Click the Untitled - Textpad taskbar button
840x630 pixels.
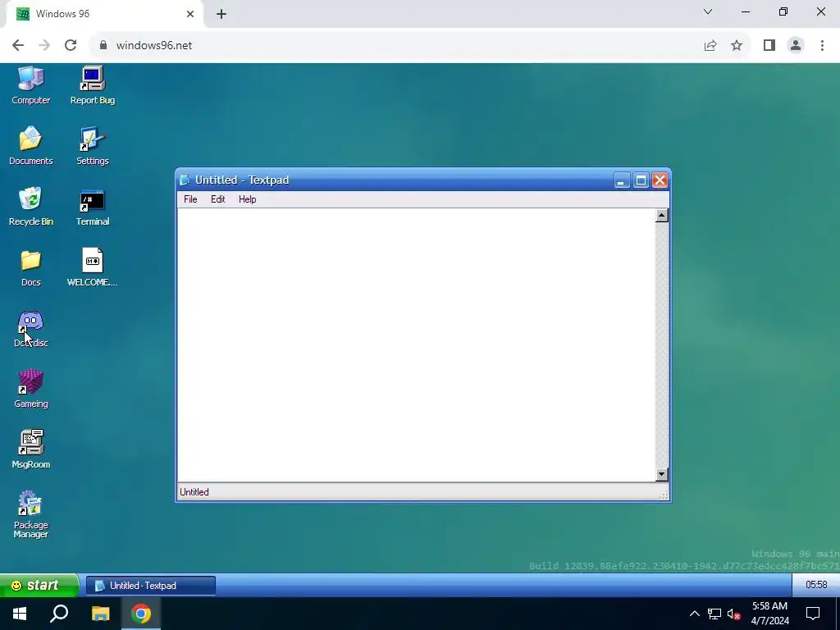(151, 586)
